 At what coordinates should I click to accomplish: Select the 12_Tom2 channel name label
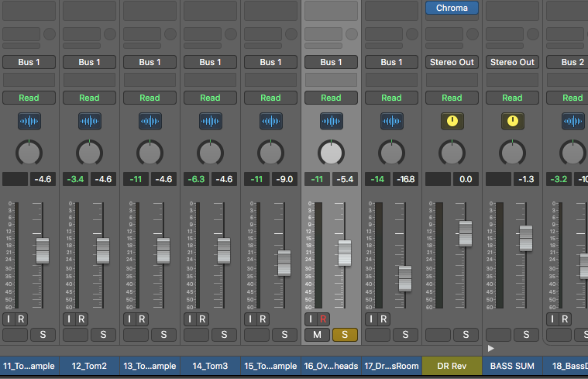pos(89,366)
